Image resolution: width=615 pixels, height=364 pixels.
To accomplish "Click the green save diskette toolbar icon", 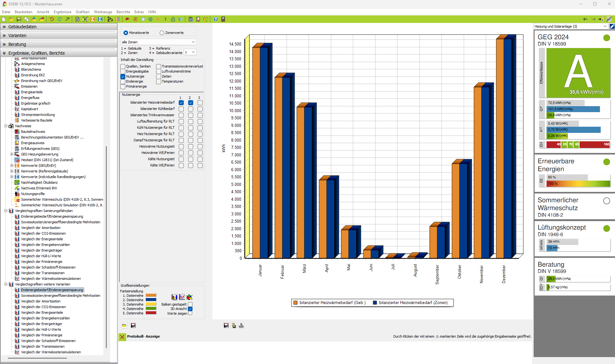I will (x=19, y=19).
